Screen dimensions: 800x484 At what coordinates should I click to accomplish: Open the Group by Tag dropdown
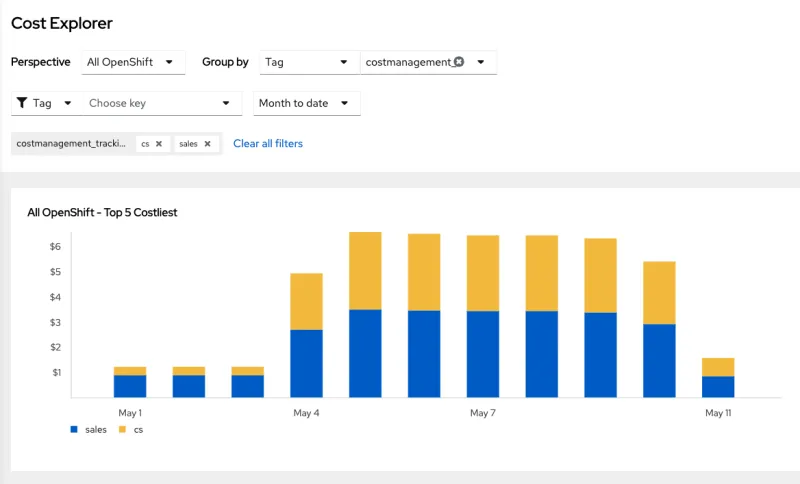click(308, 62)
